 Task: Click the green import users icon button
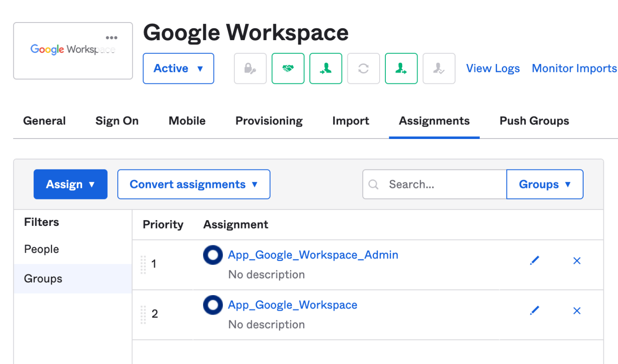coord(326,68)
